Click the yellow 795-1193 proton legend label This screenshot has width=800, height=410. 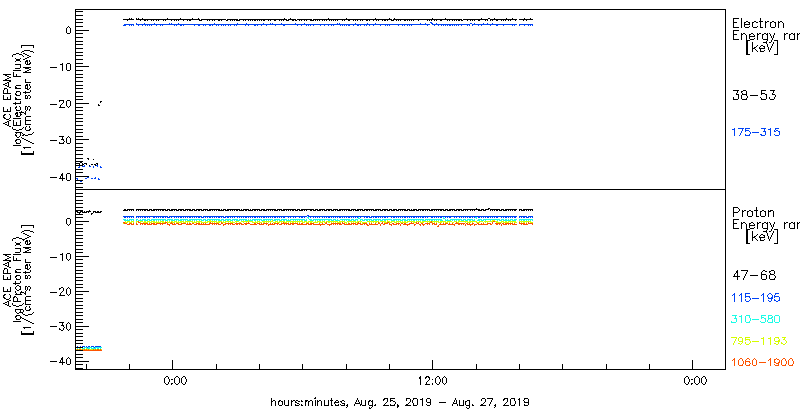pyautogui.click(x=760, y=341)
